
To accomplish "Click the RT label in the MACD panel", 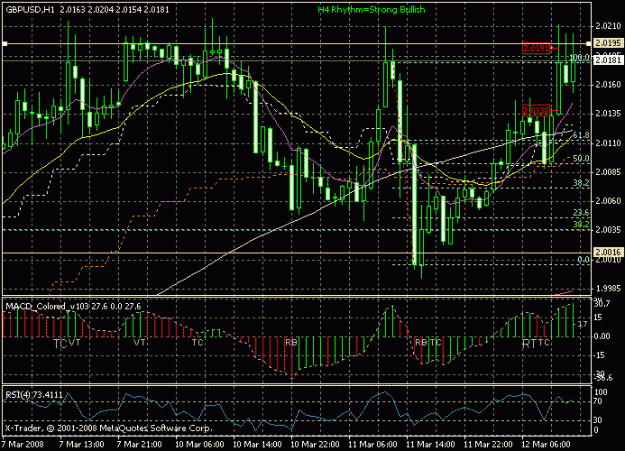I will point(529,344).
